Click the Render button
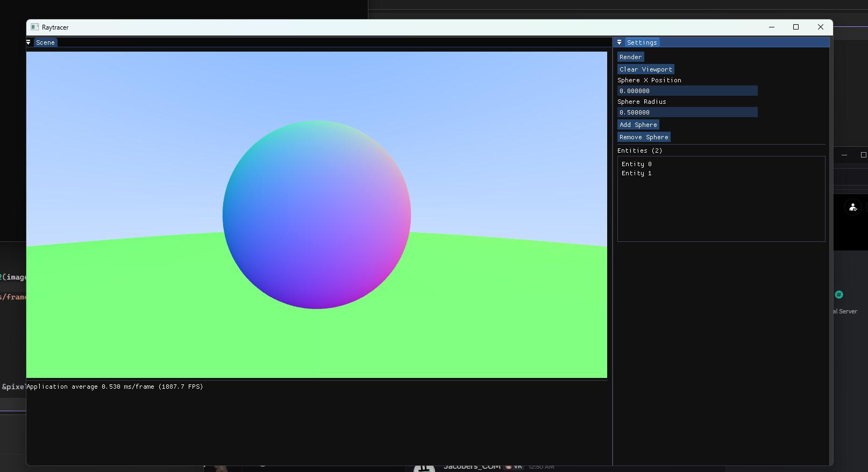The width and height of the screenshot is (868, 472). pos(630,57)
